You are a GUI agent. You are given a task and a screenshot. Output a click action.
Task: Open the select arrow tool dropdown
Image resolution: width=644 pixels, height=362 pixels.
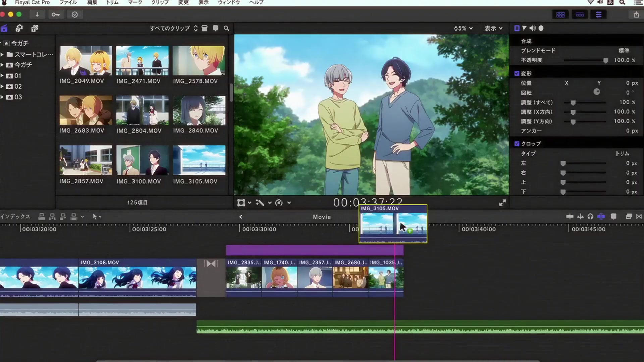point(97,217)
